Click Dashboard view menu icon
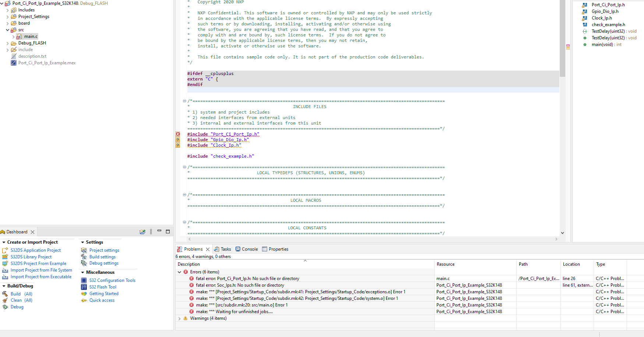 click(x=151, y=232)
